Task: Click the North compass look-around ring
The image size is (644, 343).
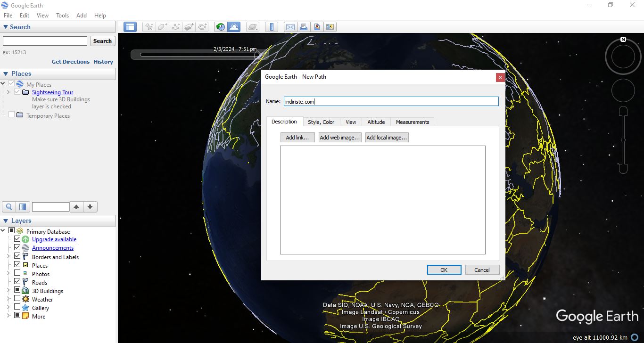Action: 623,57
